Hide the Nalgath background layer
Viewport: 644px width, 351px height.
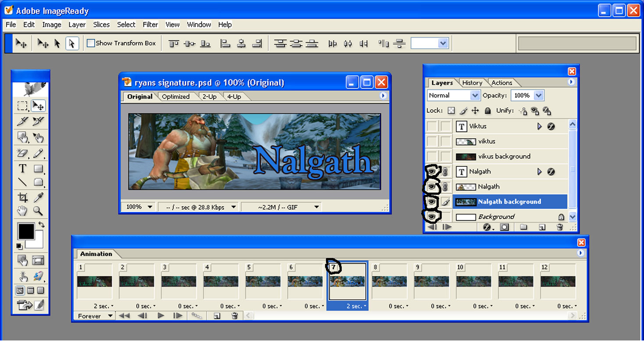(x=432, y=202)
